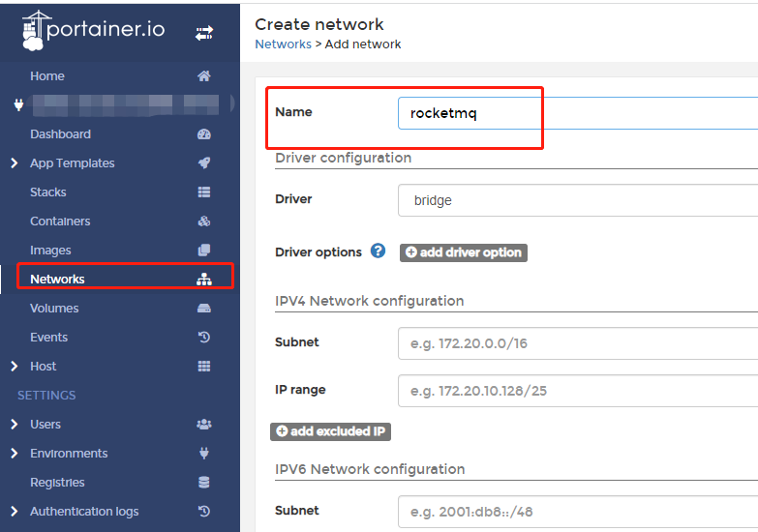Expand the Environments submenu chevron

pyautogui.click(x=14, y=454)
